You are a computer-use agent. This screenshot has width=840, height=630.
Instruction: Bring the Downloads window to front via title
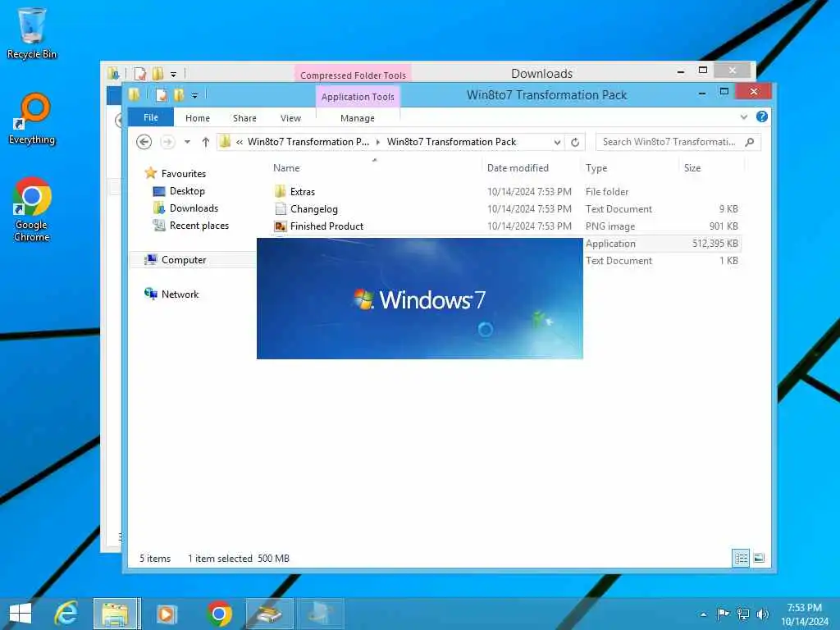[x=541, y=73]
